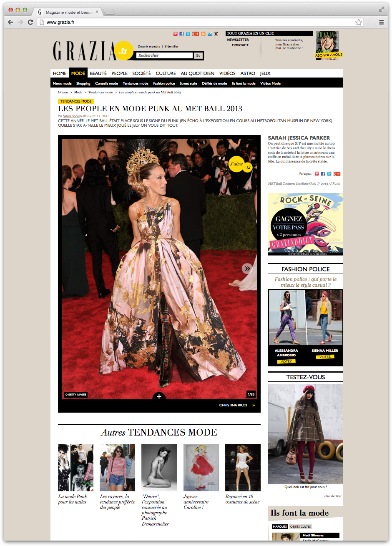The image size is (392, 546).
Task: Click the Rechercher search field
Action: point(164,55)
